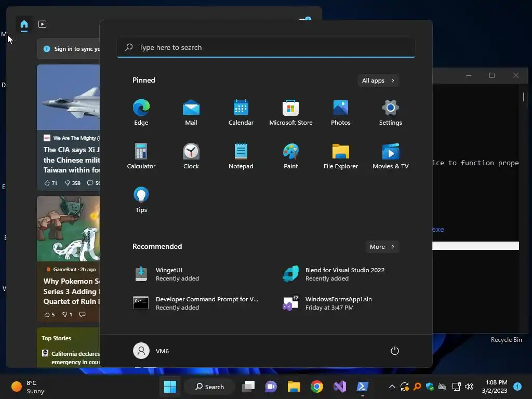Click Sign in to sync banner

click(x=69, y=49)
